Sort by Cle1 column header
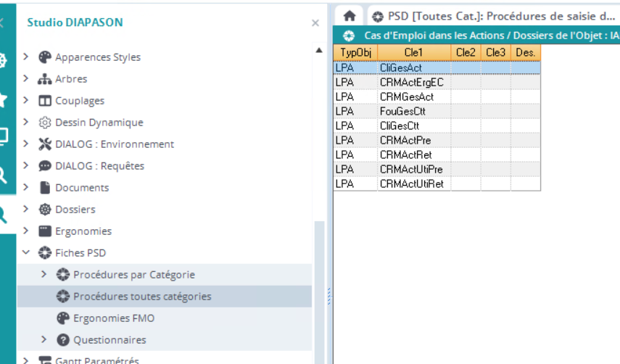 point(414,52)
